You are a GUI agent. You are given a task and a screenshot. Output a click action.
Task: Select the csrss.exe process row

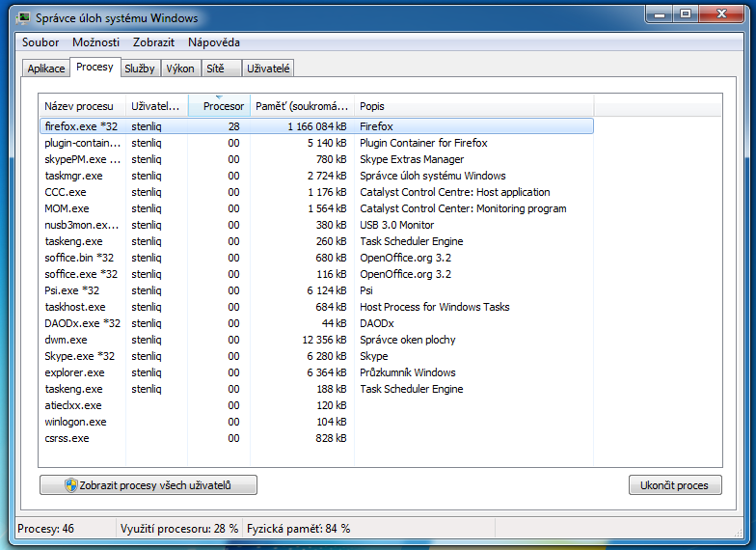tap(316, 438)
